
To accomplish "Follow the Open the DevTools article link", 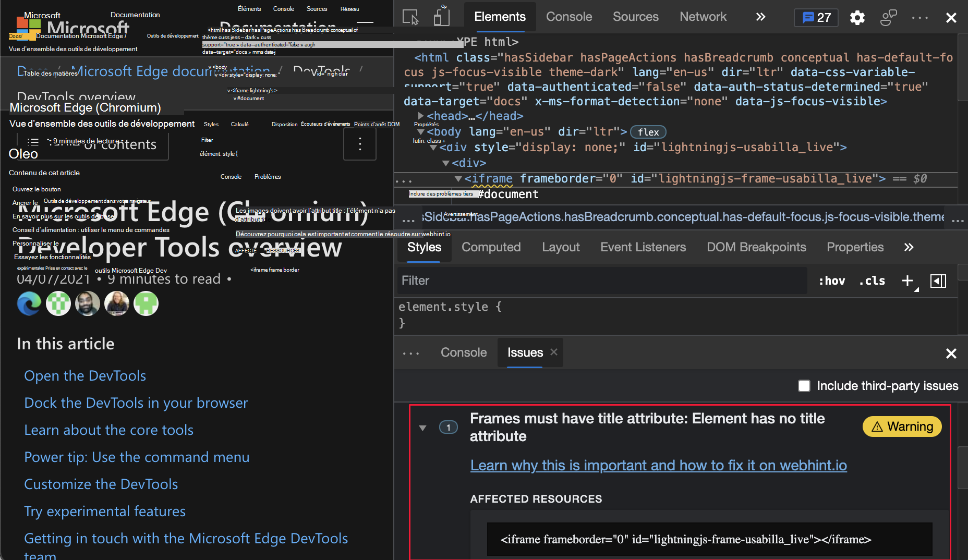I will pos(85,375).
